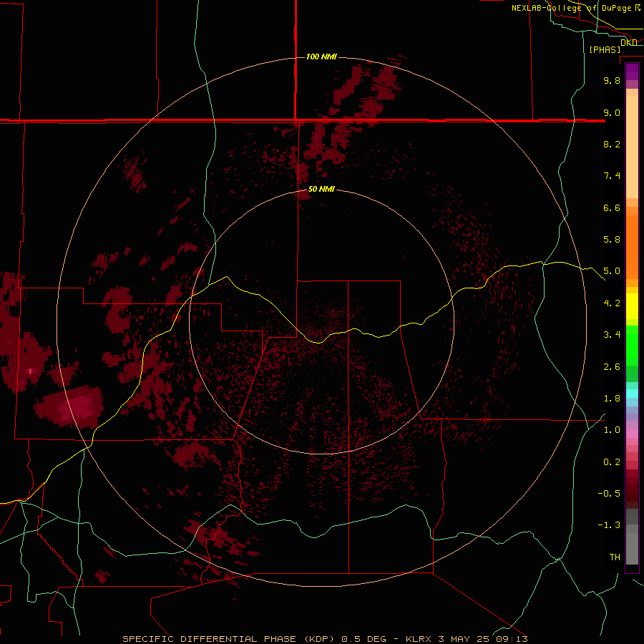Click the TH label on the color scale
The image size is (644, 644).
click(615, 557)
